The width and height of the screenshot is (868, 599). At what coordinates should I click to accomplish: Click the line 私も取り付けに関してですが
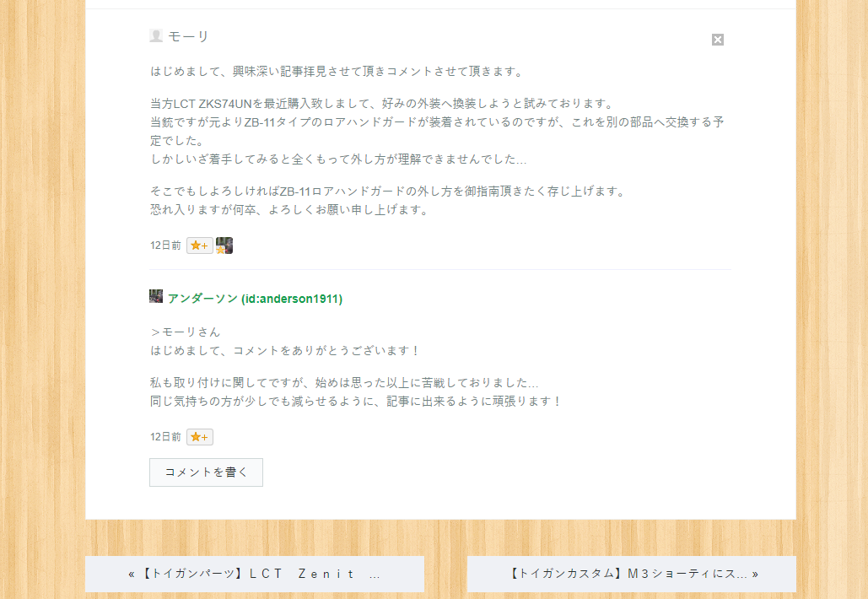tap(344, 382)
